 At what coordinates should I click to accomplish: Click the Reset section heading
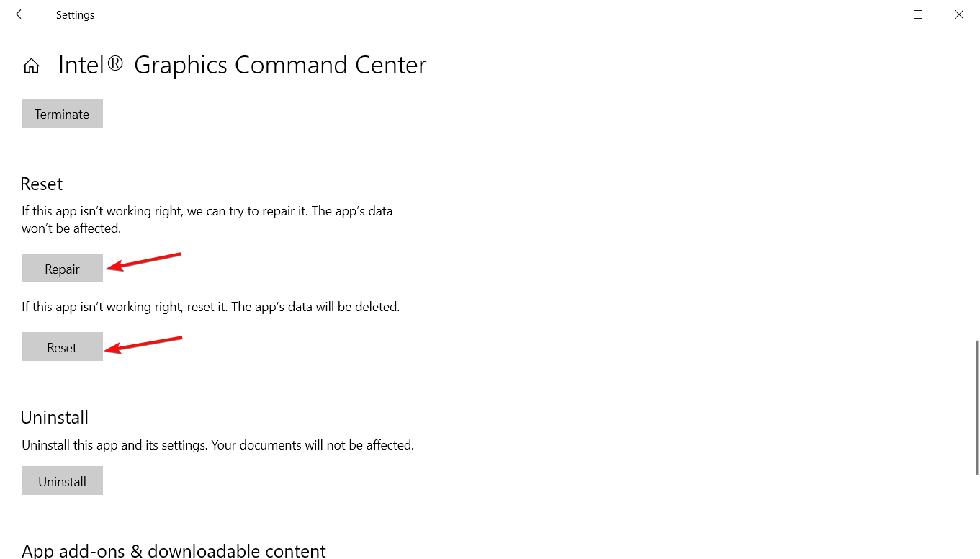tap(42, 184)
